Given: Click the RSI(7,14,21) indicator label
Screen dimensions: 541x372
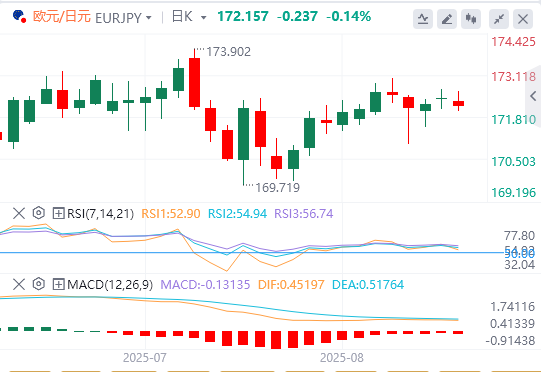Looking at the screenshot, I should (100, 214).
